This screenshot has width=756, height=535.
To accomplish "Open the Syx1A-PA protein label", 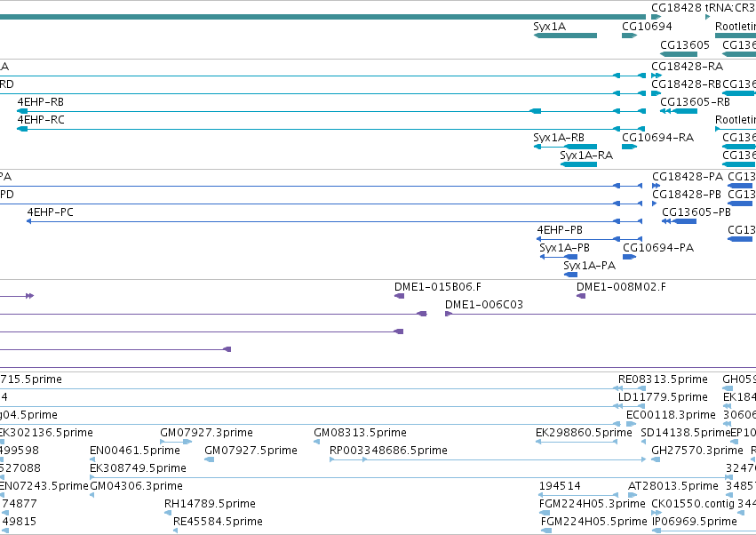I will [x=589, y=267].
